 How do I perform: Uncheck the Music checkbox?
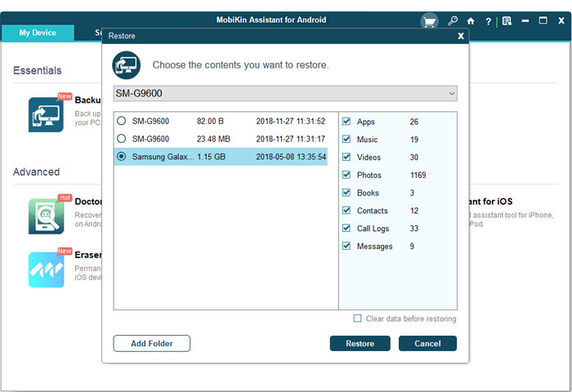click(346, 140)
